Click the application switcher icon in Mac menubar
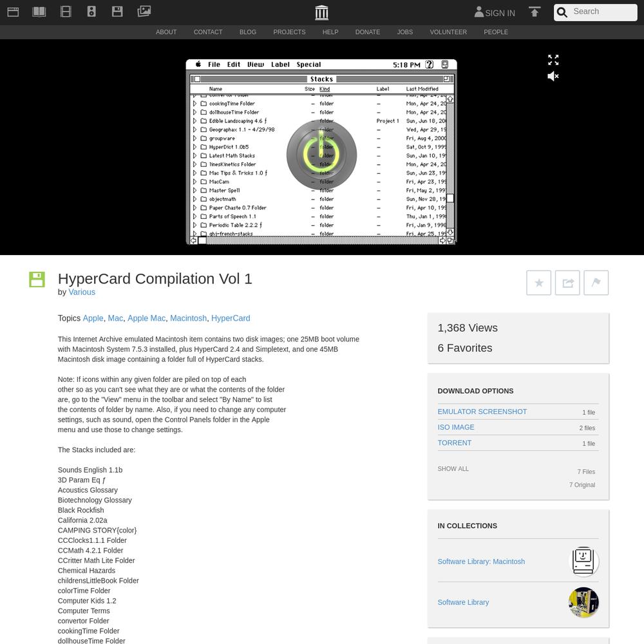Image resolution: width=644 pixels, height=644 pixels. pos(445,64)
